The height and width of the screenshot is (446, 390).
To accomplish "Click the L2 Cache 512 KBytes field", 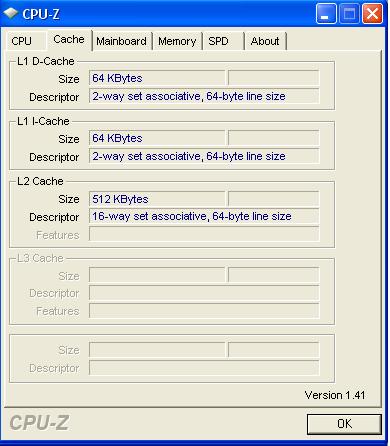I will coord(157,199).
